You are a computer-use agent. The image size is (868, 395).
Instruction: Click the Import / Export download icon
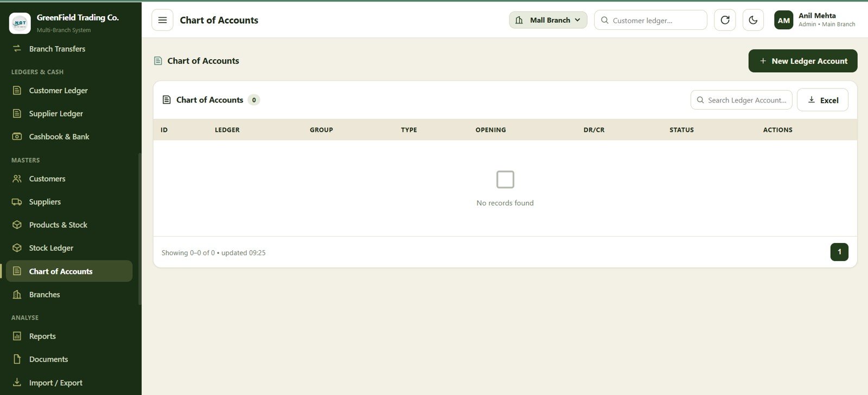point(17,382)
